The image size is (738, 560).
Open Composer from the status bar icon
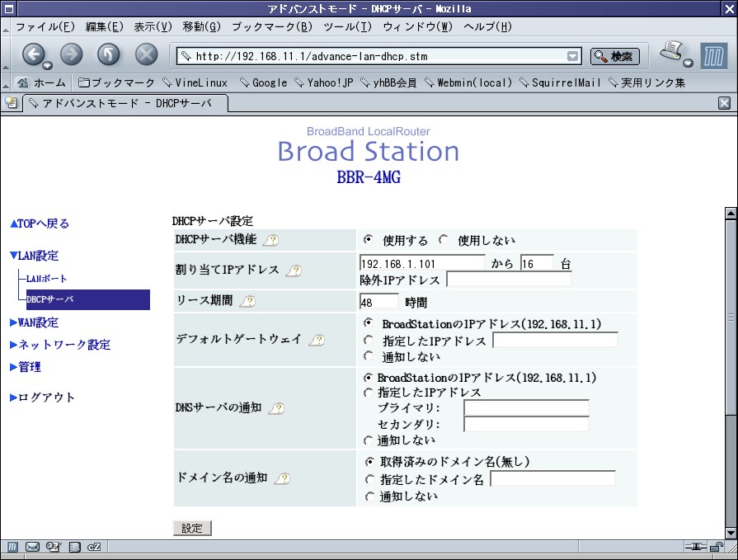(53, 546)
